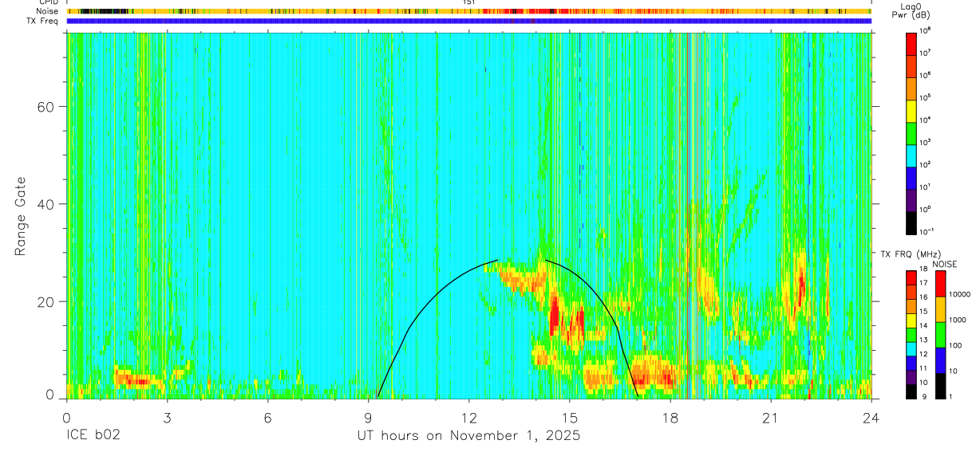Click the red segment of Lag0 Pwr colorbar
Screen dimensions: 980x452
coord(911,42)
